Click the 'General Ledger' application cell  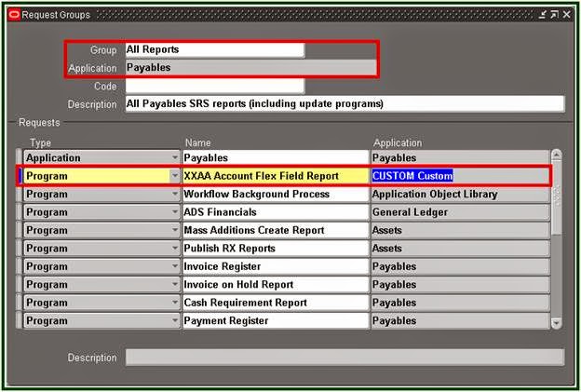(460, 212)
